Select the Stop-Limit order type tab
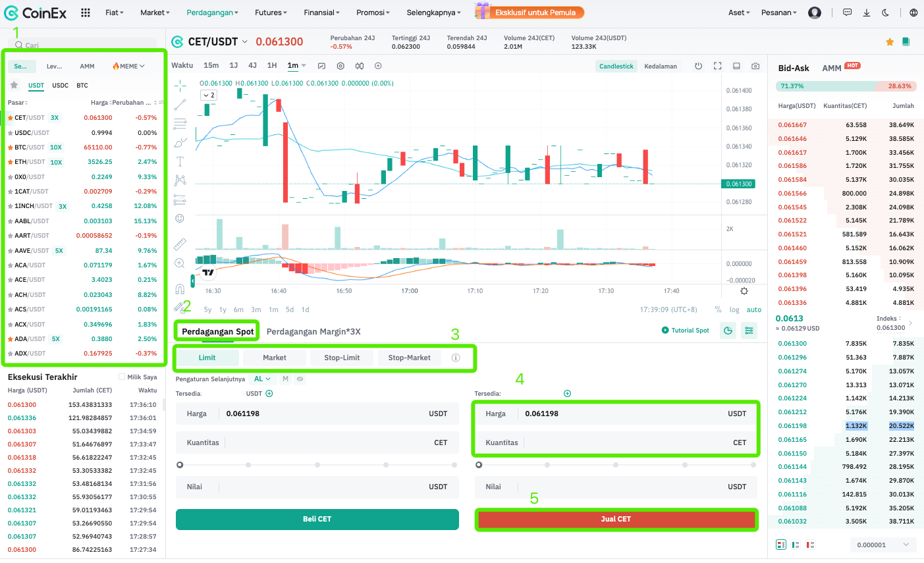This screenshot has width=924, height=563. coord(342,358)
